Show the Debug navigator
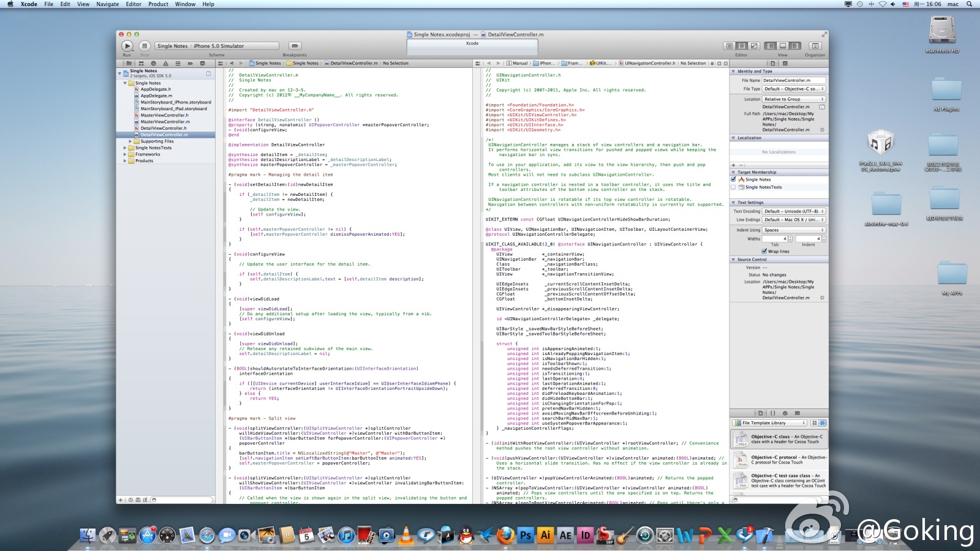Viewport: 980px width, 551px height. click(x=178, y=63)
